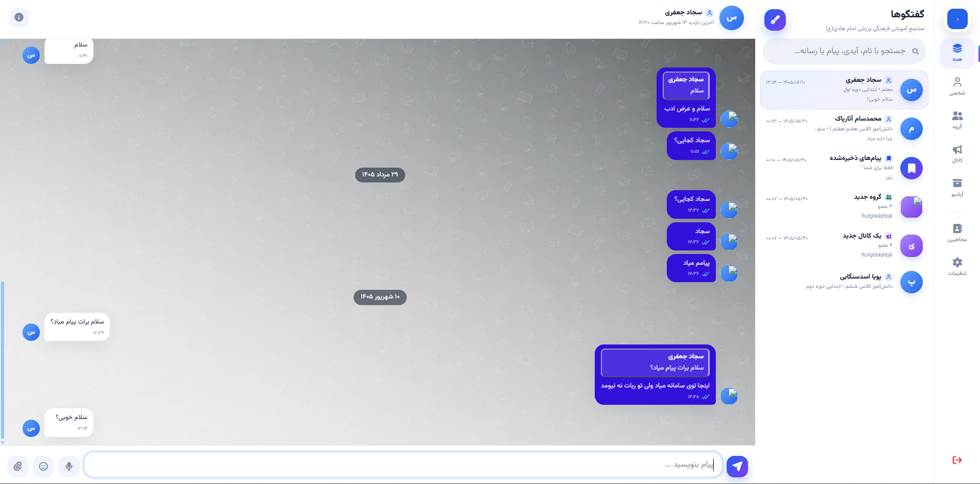
Task: Open the emoji picker
Action: click(x=43, y=466)
